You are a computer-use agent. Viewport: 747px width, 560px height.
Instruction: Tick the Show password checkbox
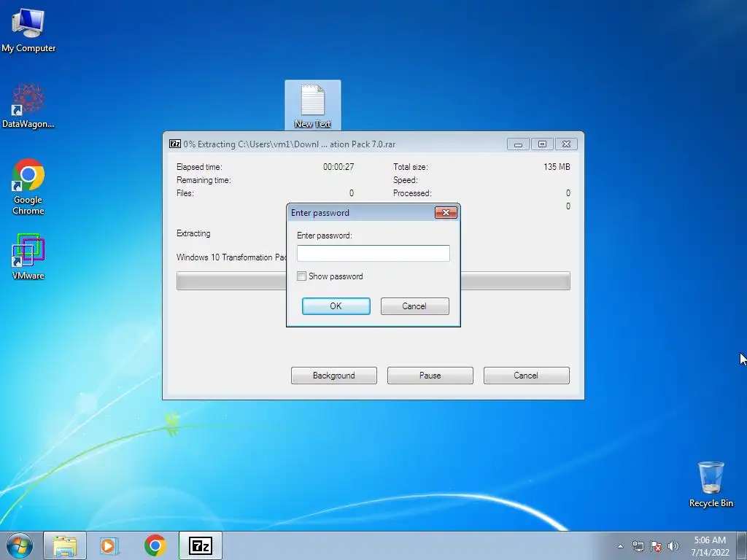(x=301, y=276)
